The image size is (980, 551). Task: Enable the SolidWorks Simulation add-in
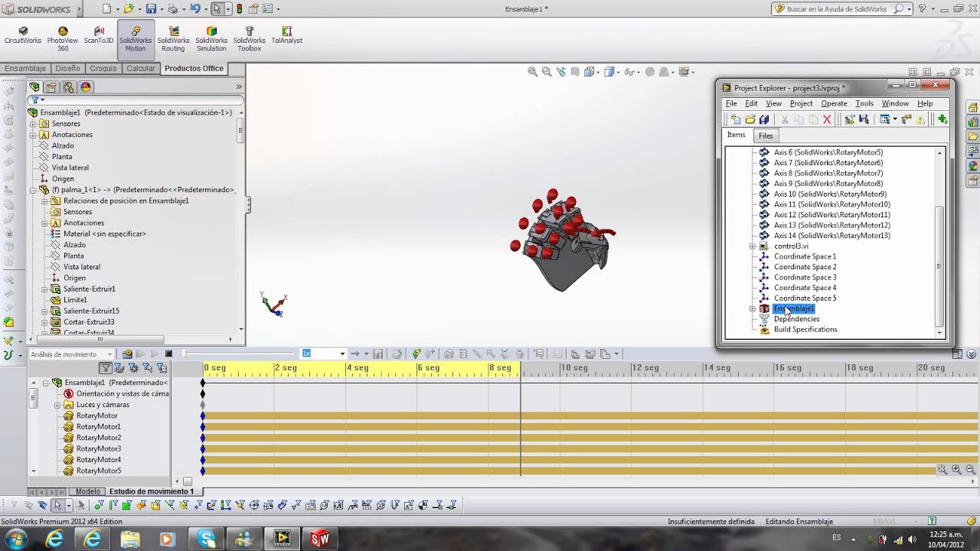[211, 39]
